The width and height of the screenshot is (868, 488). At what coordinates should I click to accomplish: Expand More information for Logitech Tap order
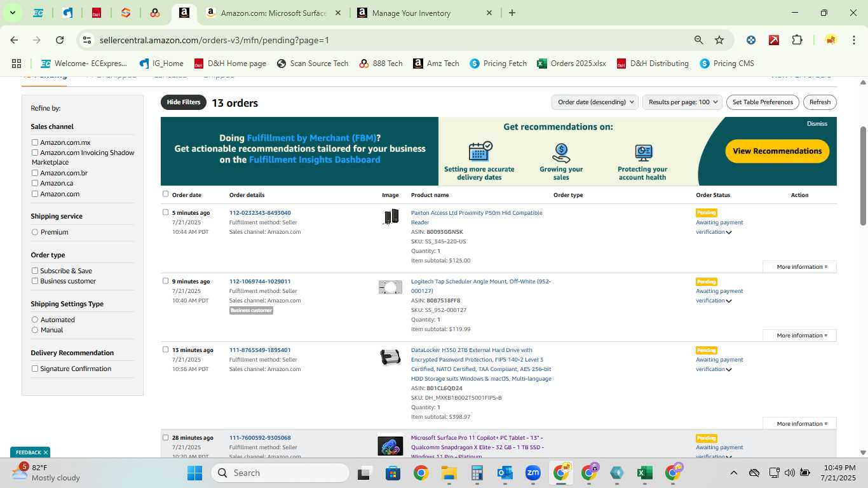point(799,335)
